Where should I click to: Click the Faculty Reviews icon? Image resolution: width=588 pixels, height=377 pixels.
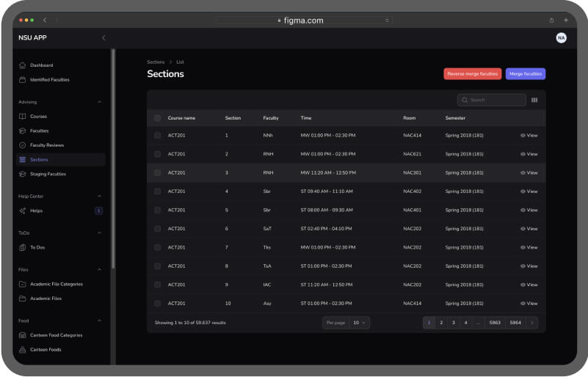coord(23,145)
